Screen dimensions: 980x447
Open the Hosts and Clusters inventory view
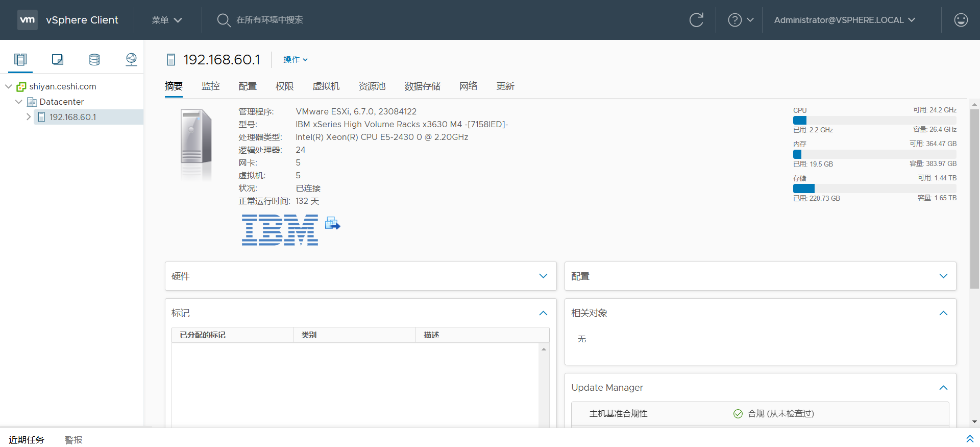pyautogui.click(x=20, y=59)
